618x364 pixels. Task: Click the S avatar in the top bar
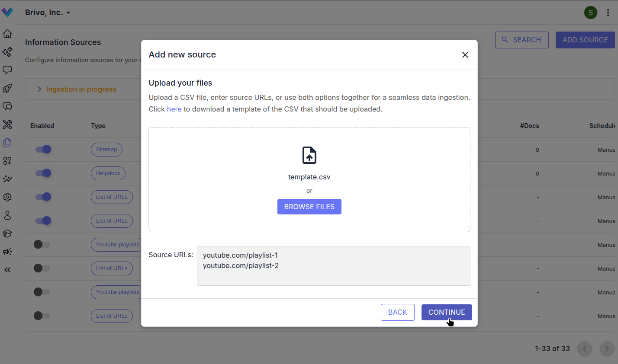click(591, 12)
